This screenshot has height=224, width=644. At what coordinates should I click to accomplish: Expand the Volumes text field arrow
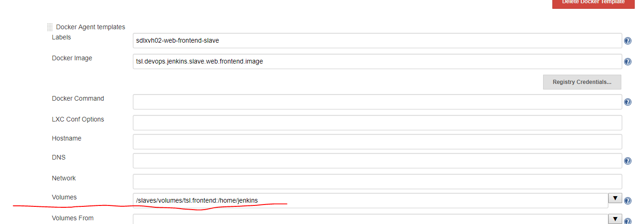point(615,198)
